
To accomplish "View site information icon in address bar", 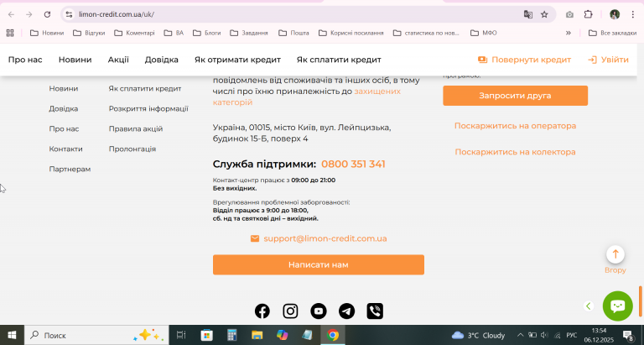I will (x=69, y=14).
